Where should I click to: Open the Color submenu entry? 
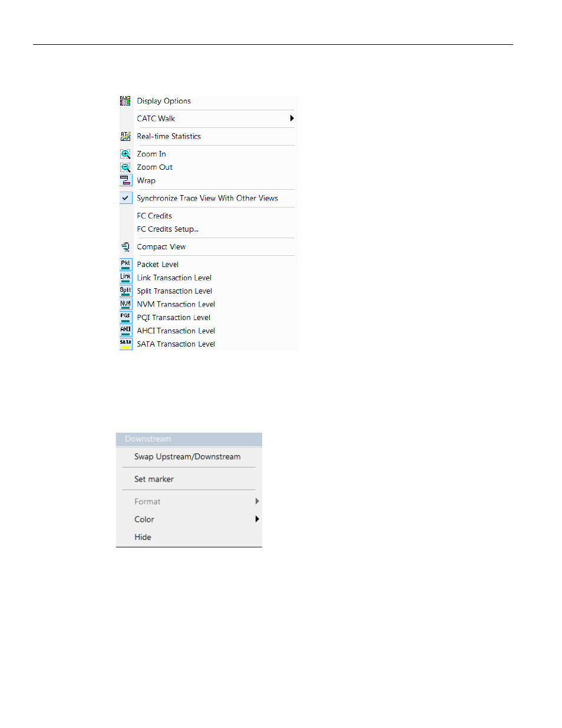pos(144,519)
